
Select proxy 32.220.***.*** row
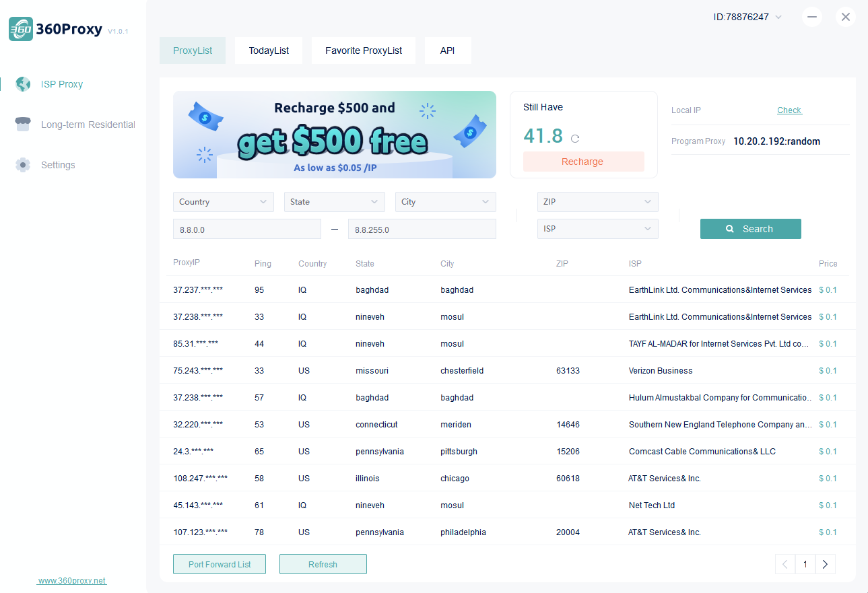pos(508,425)
